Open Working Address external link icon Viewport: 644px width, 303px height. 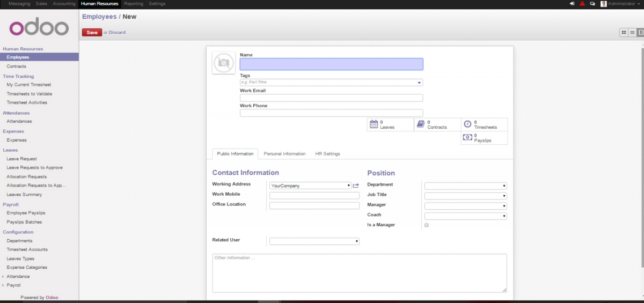tap(356, 186)
